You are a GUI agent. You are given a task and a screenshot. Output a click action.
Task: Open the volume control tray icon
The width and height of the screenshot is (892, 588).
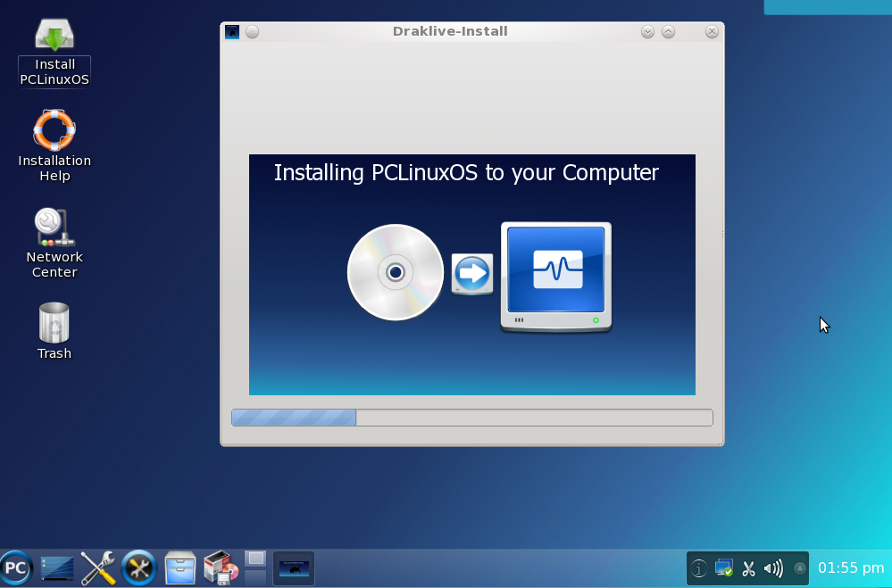[x=773, y=568]
